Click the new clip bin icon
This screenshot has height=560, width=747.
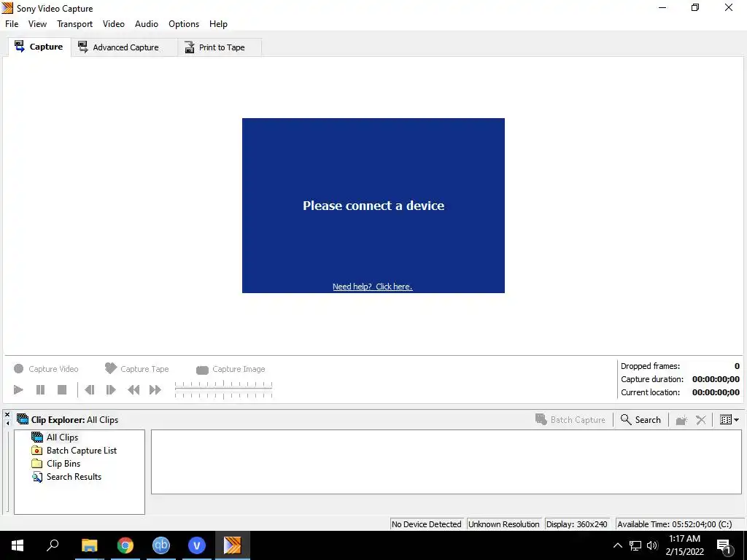tap(682, 419)
